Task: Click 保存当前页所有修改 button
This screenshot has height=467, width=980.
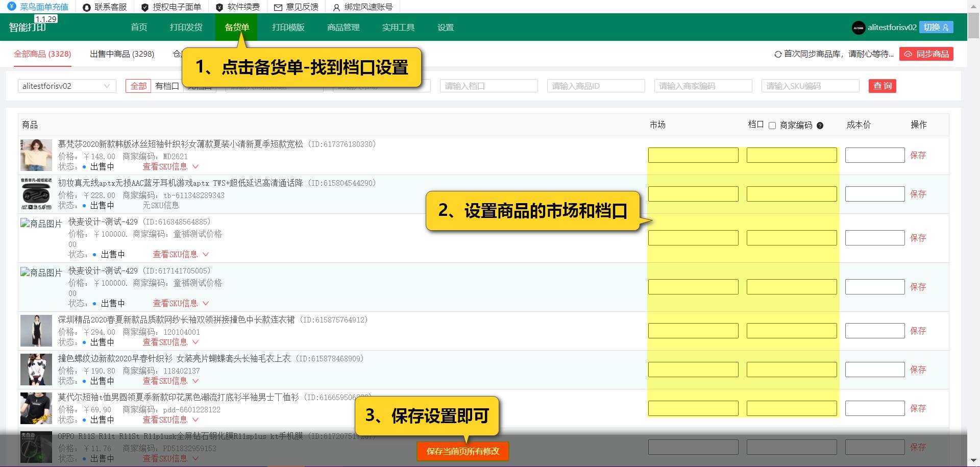Action: coord(462,452)
